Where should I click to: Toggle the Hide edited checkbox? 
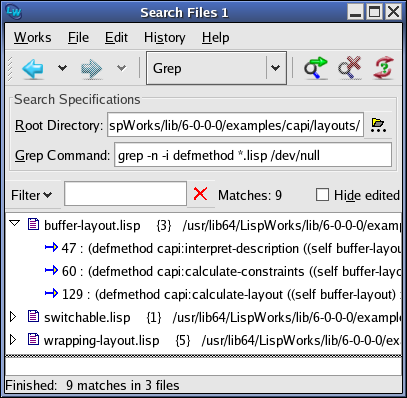[x=322, y=195]
